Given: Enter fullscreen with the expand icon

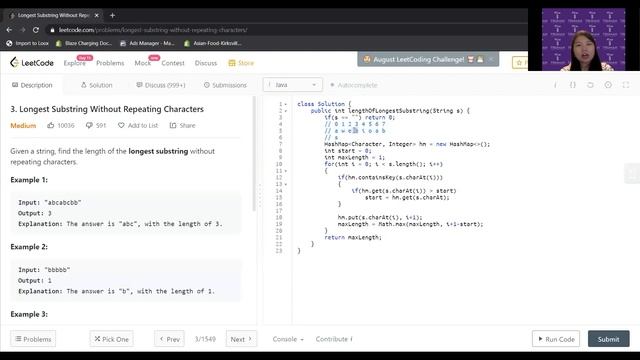Looking at the screenshot, I should [626, 85].
